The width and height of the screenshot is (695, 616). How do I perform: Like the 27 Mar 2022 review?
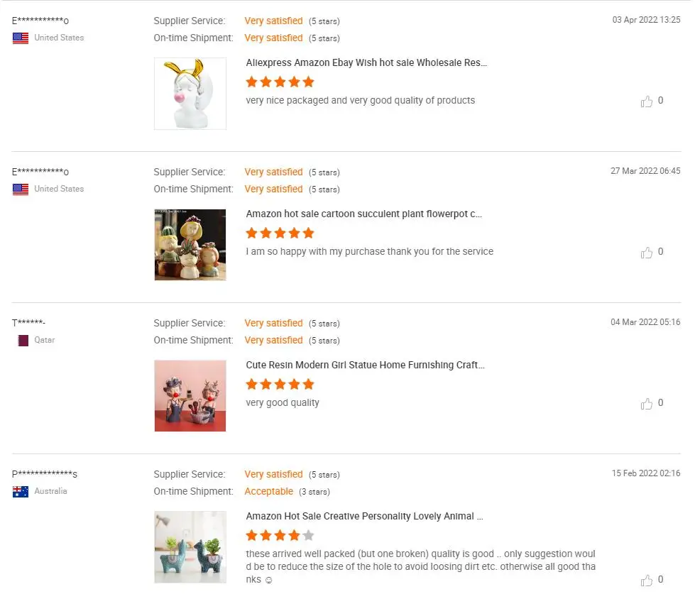647,253
